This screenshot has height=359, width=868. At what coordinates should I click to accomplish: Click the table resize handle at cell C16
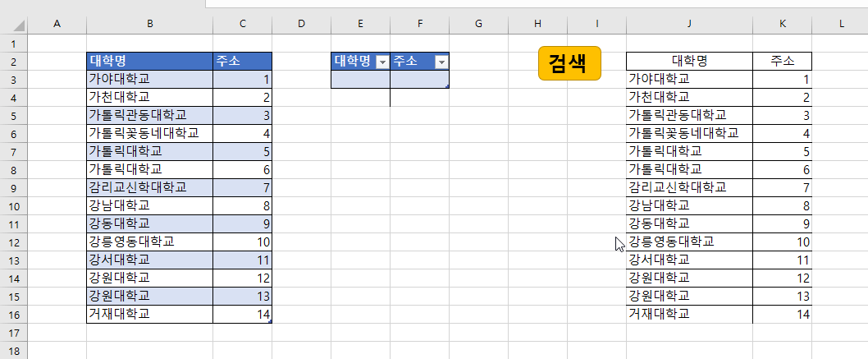pyautogui.click(x=270, y=321)
